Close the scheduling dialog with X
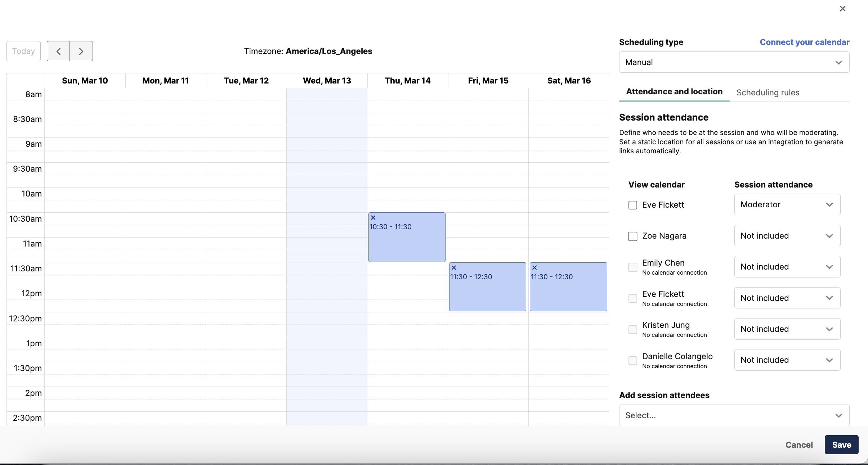 click(842, 9)
